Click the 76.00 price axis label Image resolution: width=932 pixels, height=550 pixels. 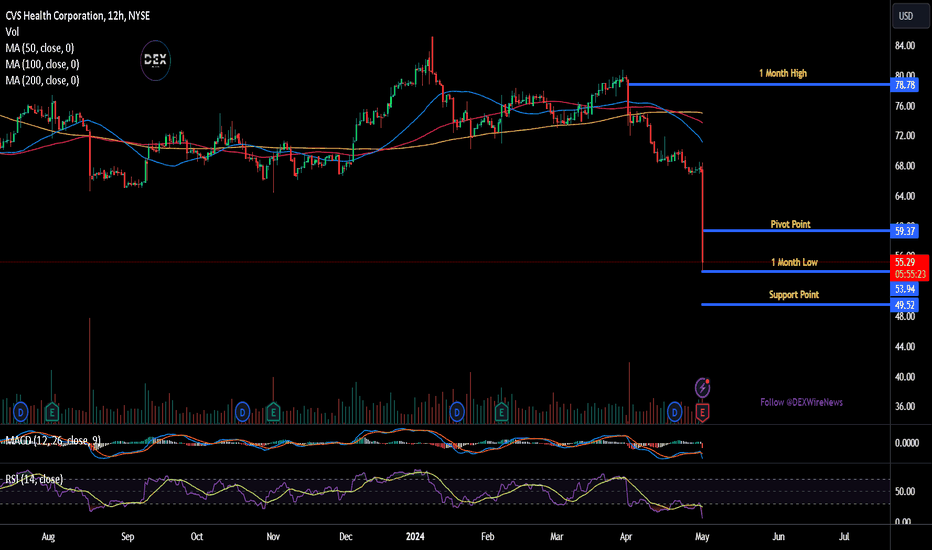tap(905, 106)
